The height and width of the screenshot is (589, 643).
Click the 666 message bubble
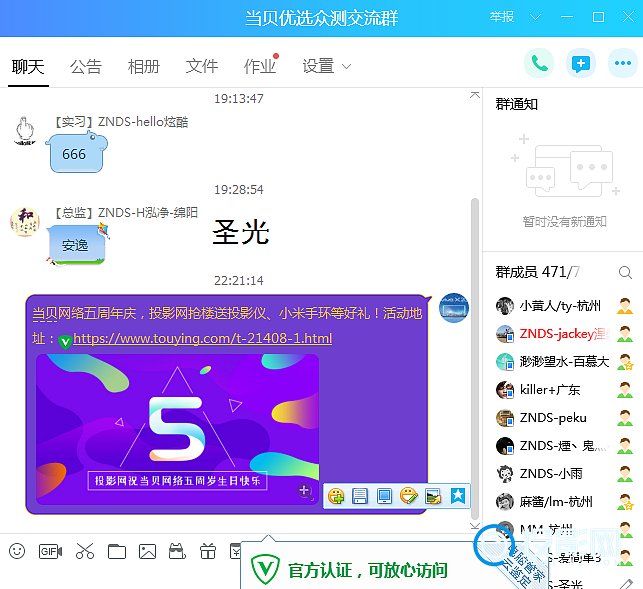click(77, 152)
